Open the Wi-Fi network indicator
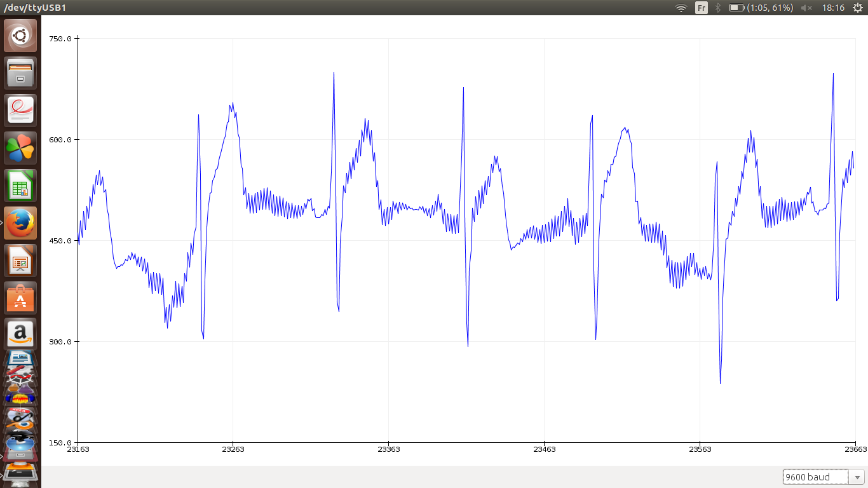 pos(681,8)
